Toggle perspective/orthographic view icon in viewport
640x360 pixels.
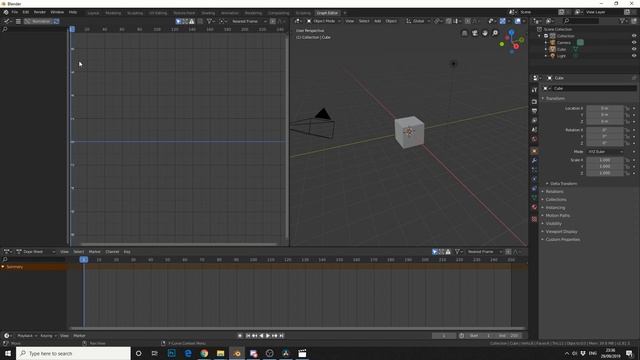(x=464, y=33)
